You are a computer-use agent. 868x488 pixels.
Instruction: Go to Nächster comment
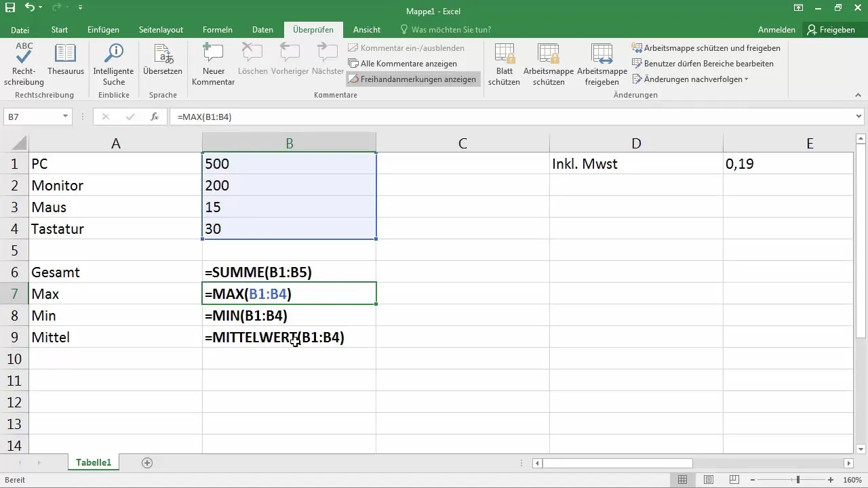pyautogui.click(x=328, y=59)
